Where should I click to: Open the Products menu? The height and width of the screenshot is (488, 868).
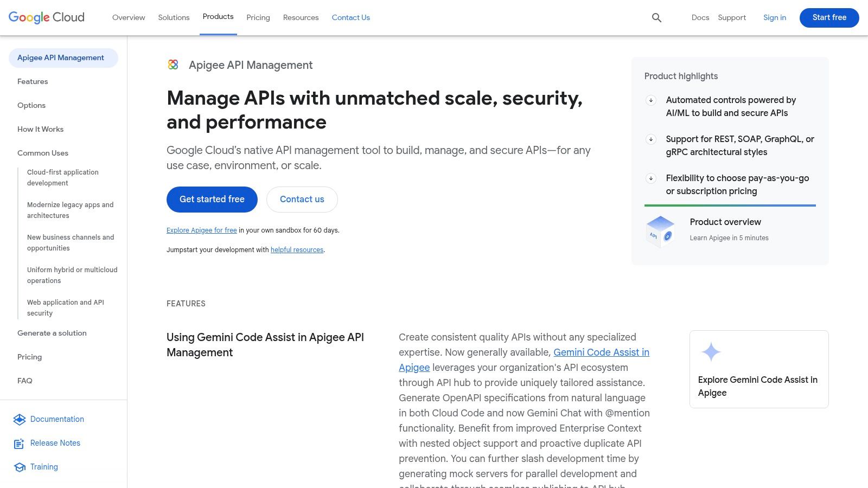click(218, 17)
